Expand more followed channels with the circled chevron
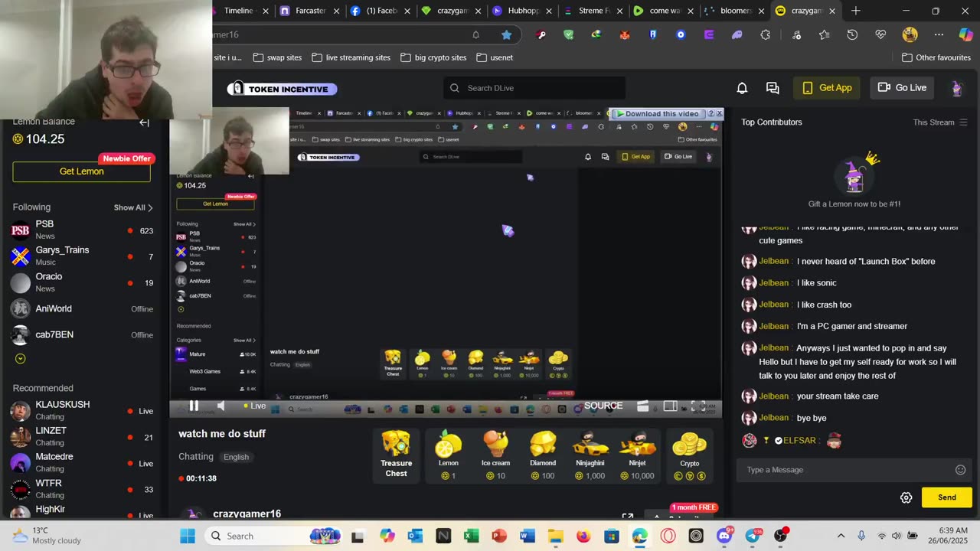This screenshot has height=551, width=980. point(21,358)
